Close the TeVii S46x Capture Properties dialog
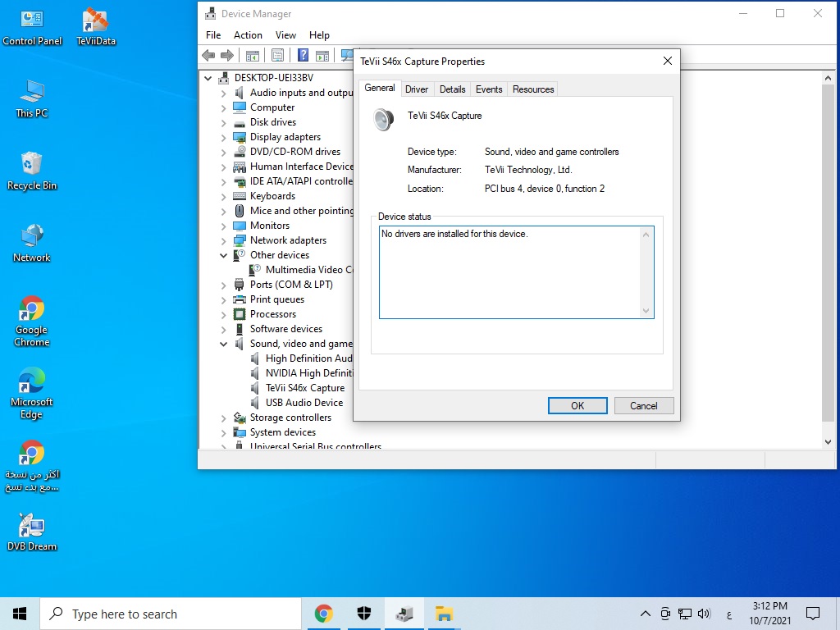This screenshot has height=630, width=840. point(668,61)
